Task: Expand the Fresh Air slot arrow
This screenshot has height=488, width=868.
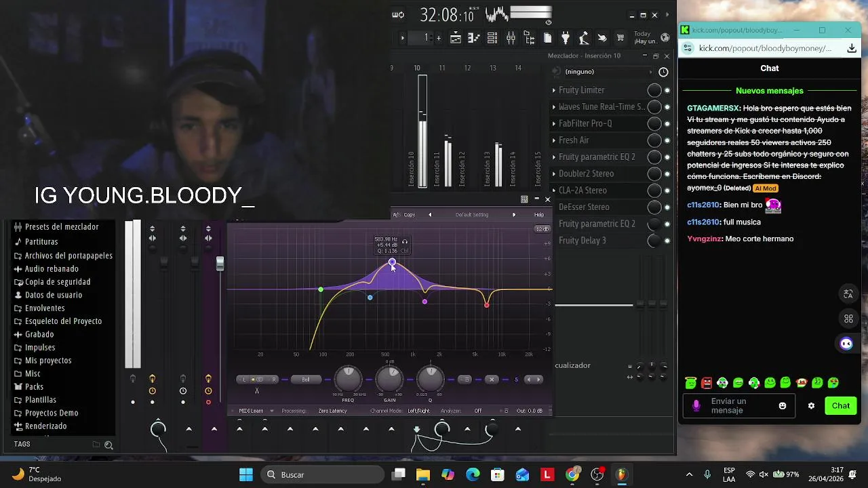Action: (x=554, y=140)
